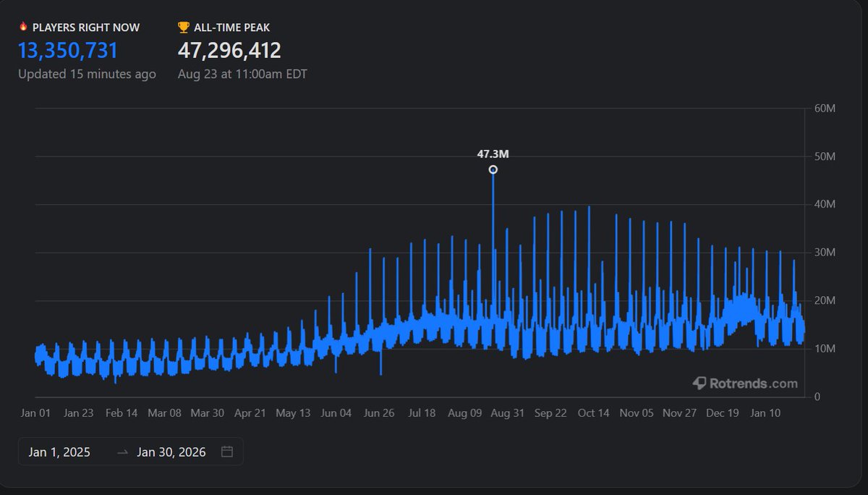Click the 'Aug 23 at 11:00am EDT' text
This screenshot has width=868, height=495.
[242, 74]
